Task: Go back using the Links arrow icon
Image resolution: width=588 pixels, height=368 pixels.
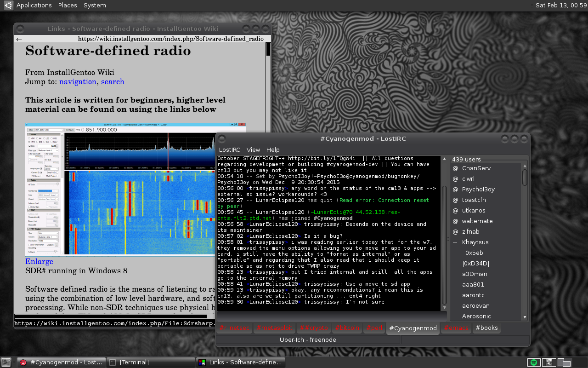Action: point(19,40)
